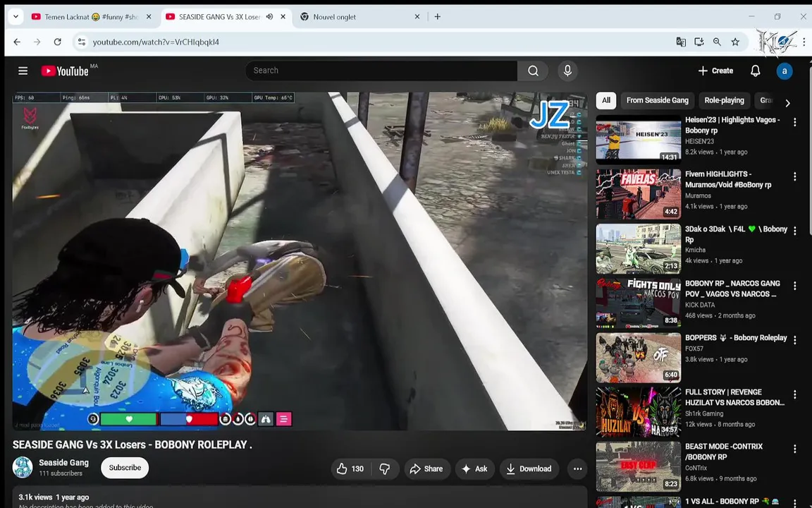Subscribe to Seaside Gang channel
The height and width of the screenshot is (508, 812).
125,468
